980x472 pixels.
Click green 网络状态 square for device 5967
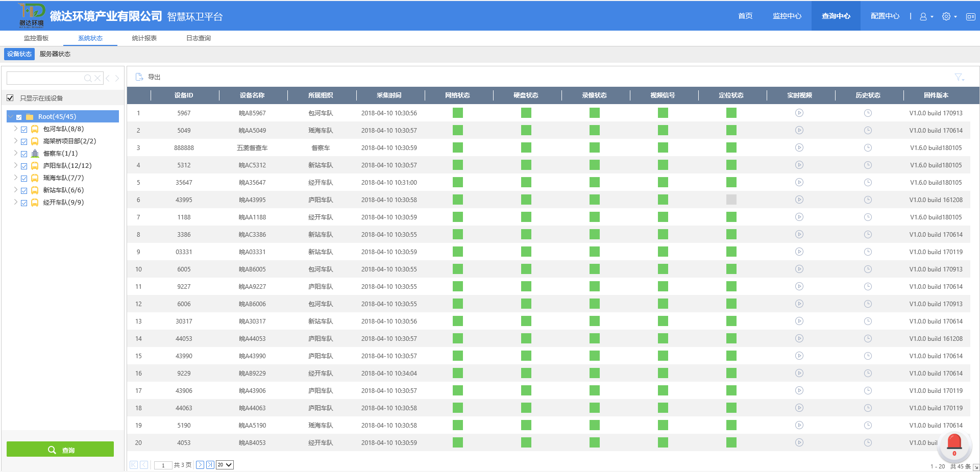[x=458, y=113]
